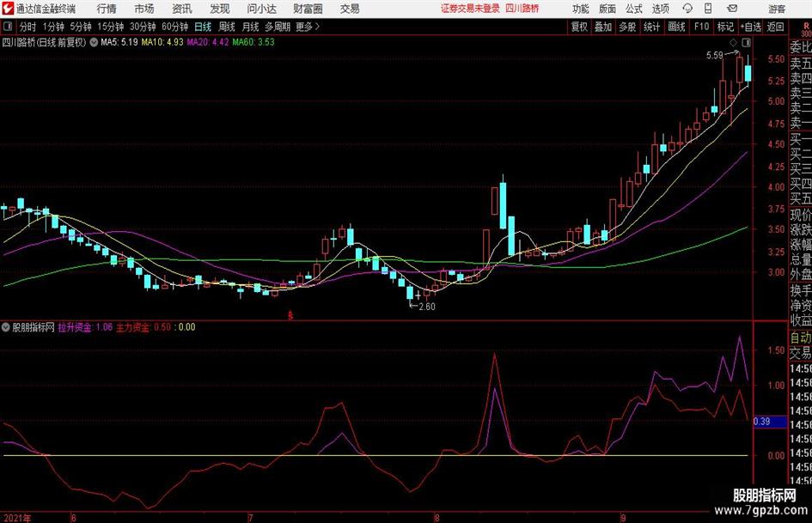The width and height of the screenshot is (812, 523).
Task: Toggle the right panel icon above chart
Action: [746, 42]
